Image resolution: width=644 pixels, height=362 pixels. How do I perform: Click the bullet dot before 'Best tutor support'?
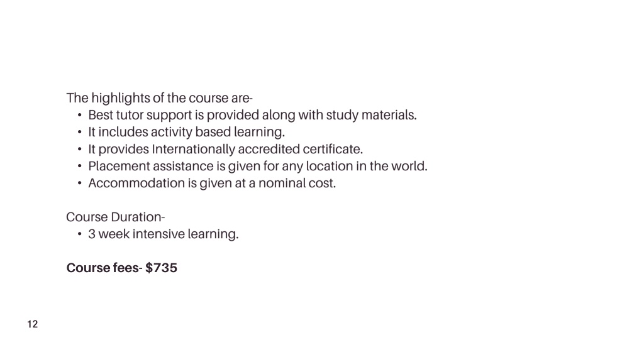point(80,116)
